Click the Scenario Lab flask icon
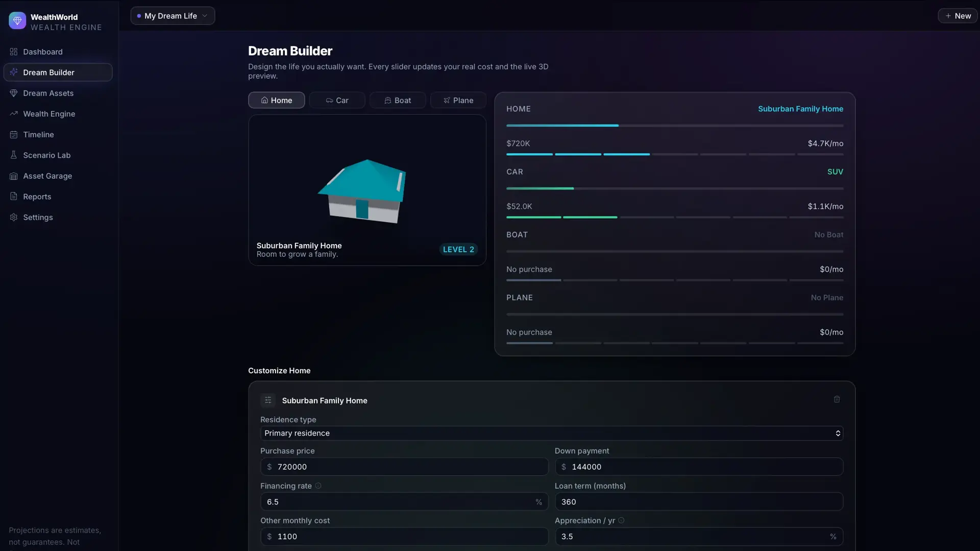 coord(14,155)
